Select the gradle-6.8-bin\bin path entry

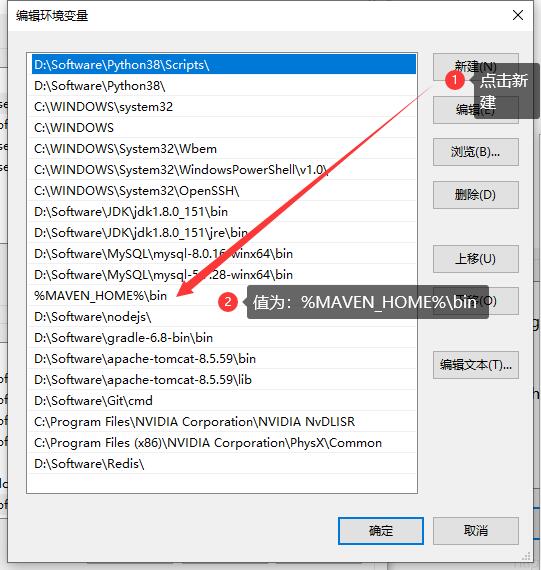point(224,337)
